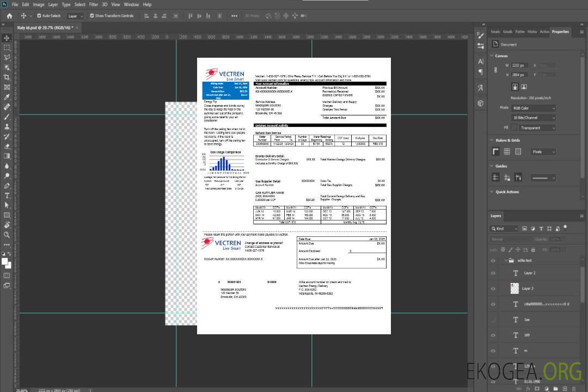Open the guide line style dropdown
This screenshot has width=588, height=392.
[543, 178]
